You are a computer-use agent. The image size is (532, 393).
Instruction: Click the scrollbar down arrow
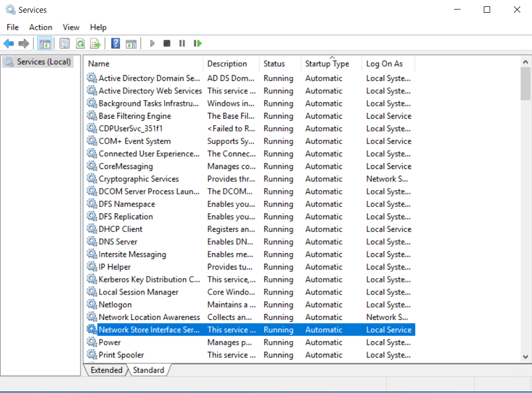point(526,357)
